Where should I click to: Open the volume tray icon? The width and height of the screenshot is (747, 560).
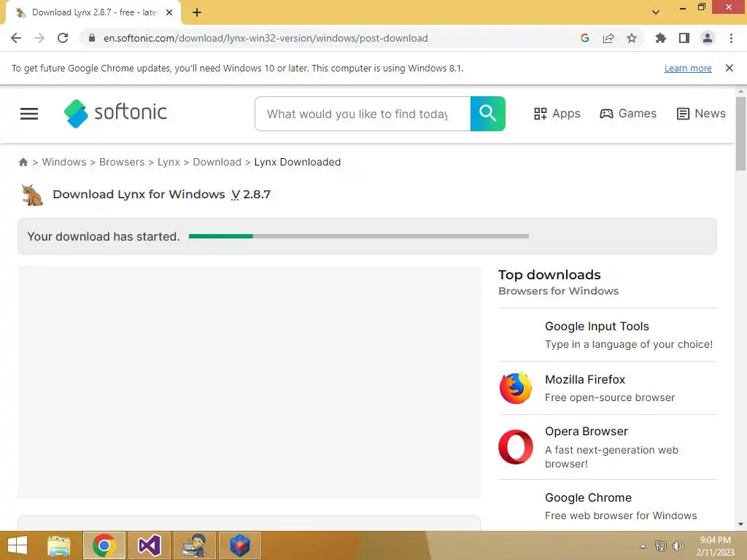678,546
